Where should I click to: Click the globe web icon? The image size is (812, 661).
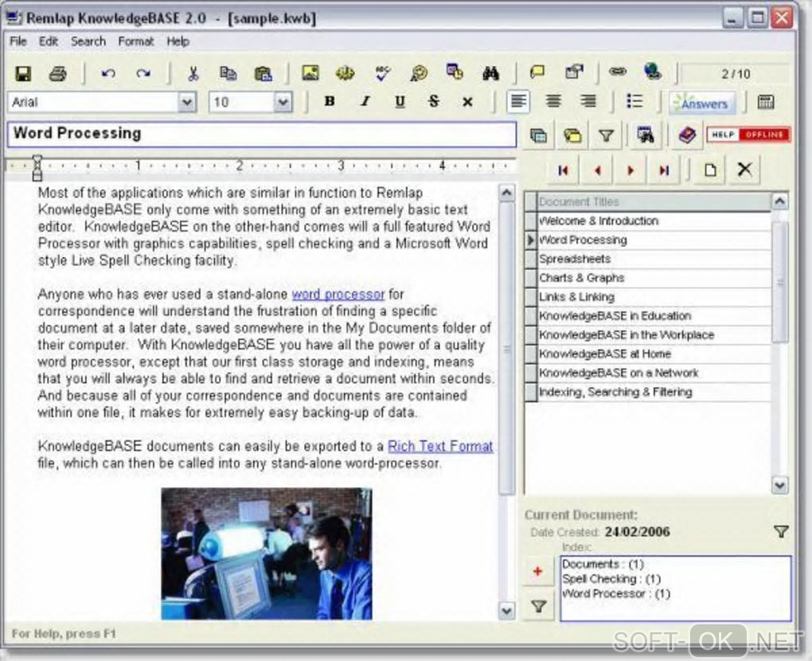click(653, 72)
